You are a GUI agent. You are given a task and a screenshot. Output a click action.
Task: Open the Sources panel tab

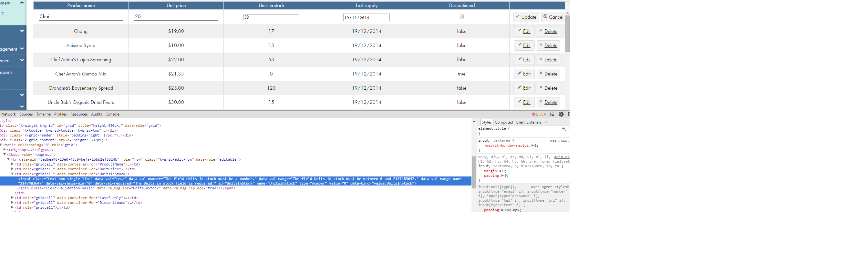(26, 115)
